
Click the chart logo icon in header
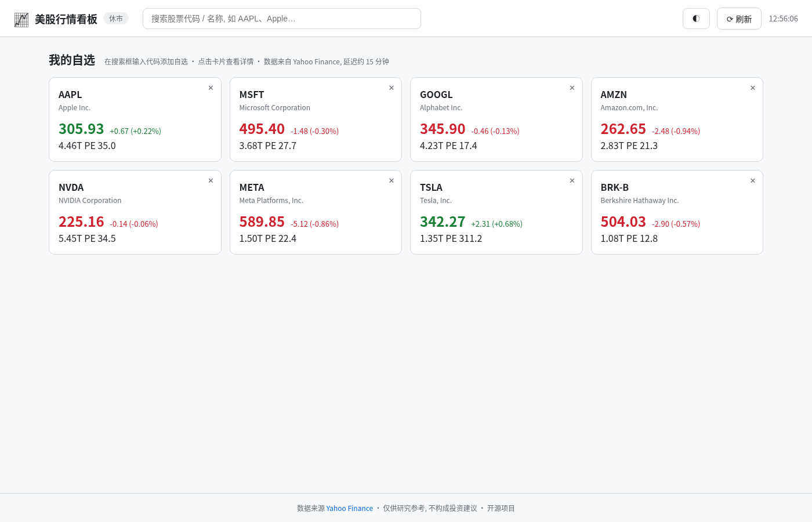click(x=21, y=20)
